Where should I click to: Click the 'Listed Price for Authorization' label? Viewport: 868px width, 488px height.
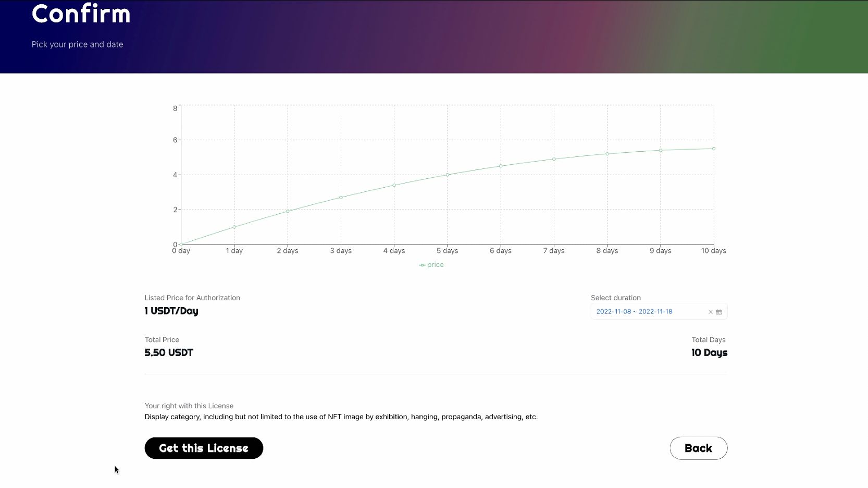(192, 298)
